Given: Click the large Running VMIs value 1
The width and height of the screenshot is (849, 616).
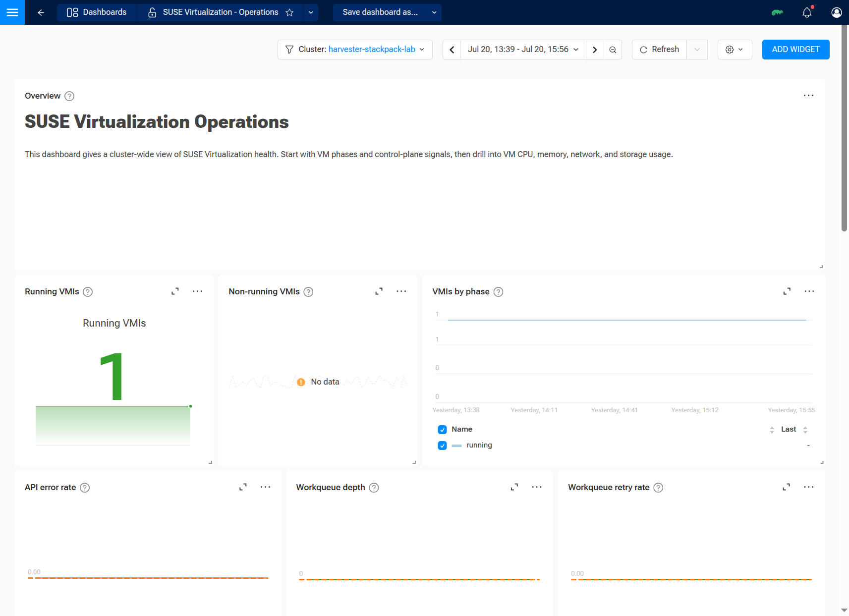Looking at the screenshot, I should (x=112, y=376).
